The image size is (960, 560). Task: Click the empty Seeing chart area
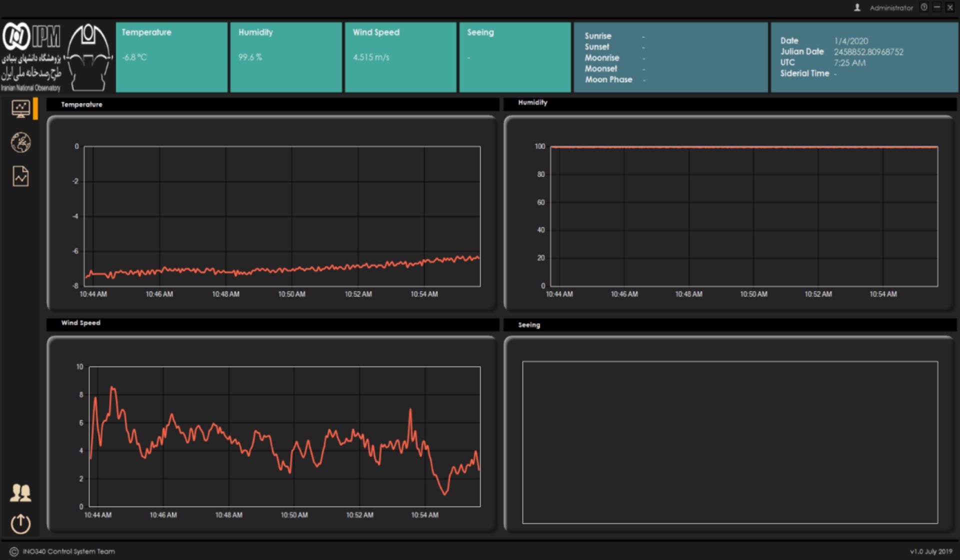[x=730, y=442]
